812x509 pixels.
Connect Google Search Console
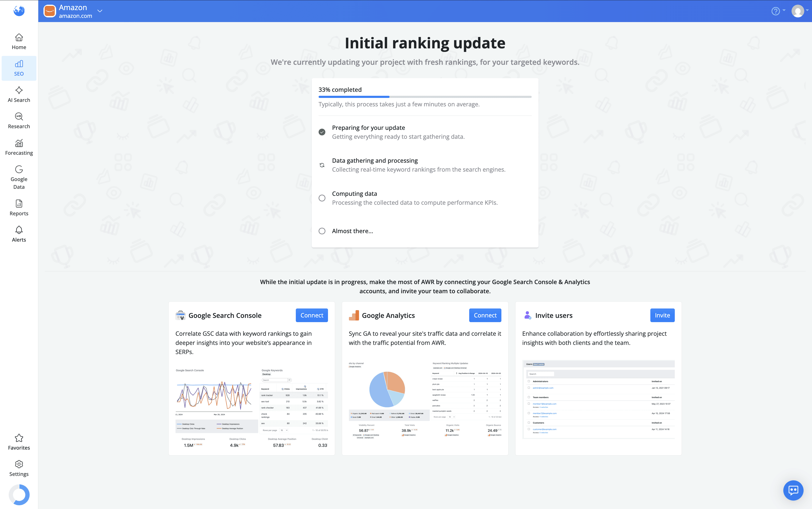(312, 315)
